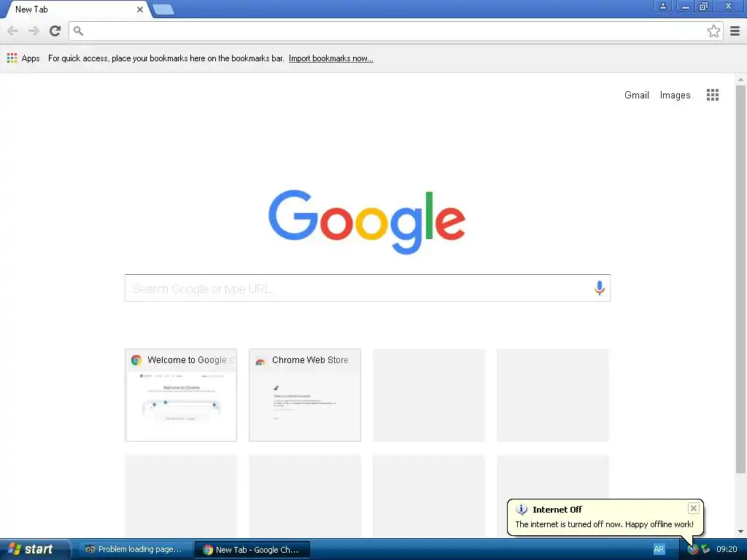Open the Welcome to Google Chrome thumbnail
This screenshot has height=560, width=747.
181,394
